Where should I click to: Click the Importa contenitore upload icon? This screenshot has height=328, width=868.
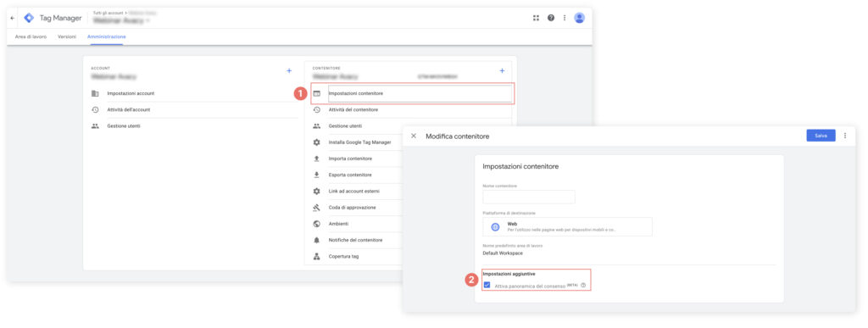pyautogui.click(x=317, y=158)
